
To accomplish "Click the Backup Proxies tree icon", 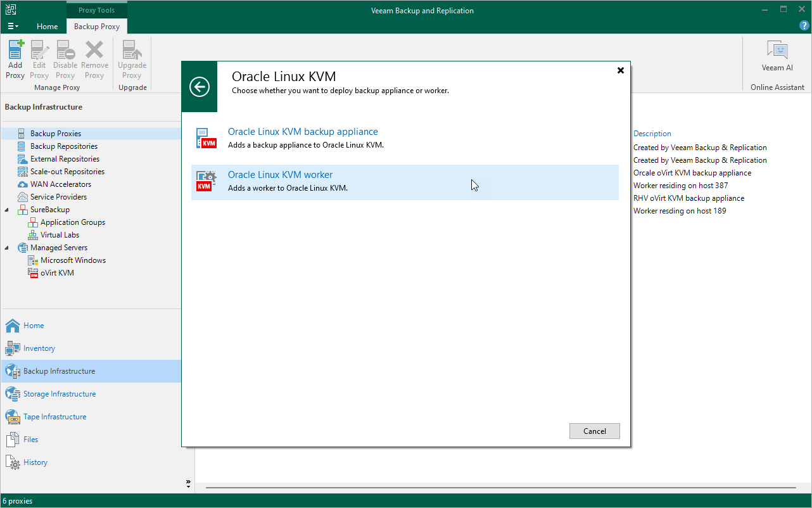I will [x=22, y=134].
